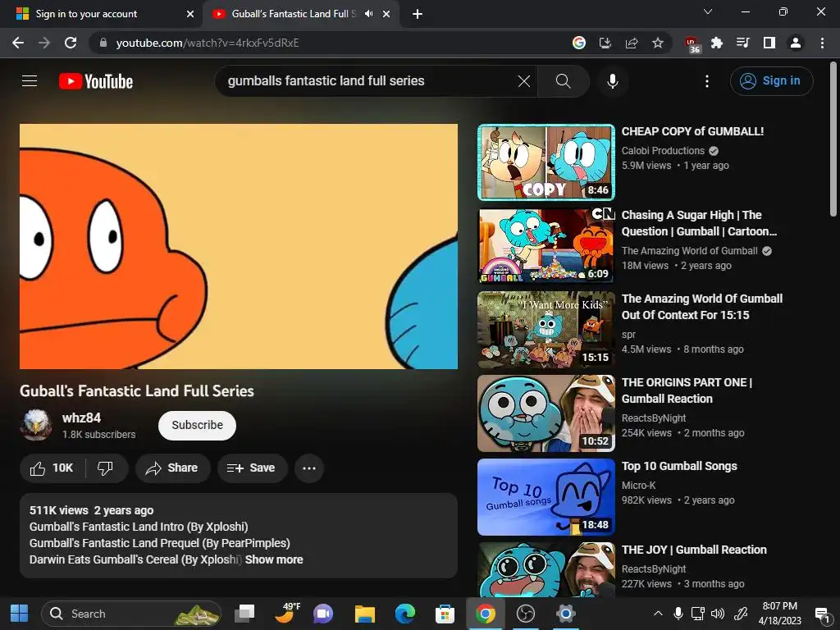840x630 pixels.
Task: Start voice search with the microphone
Action: pyautogui.click(x=612, y=81)
